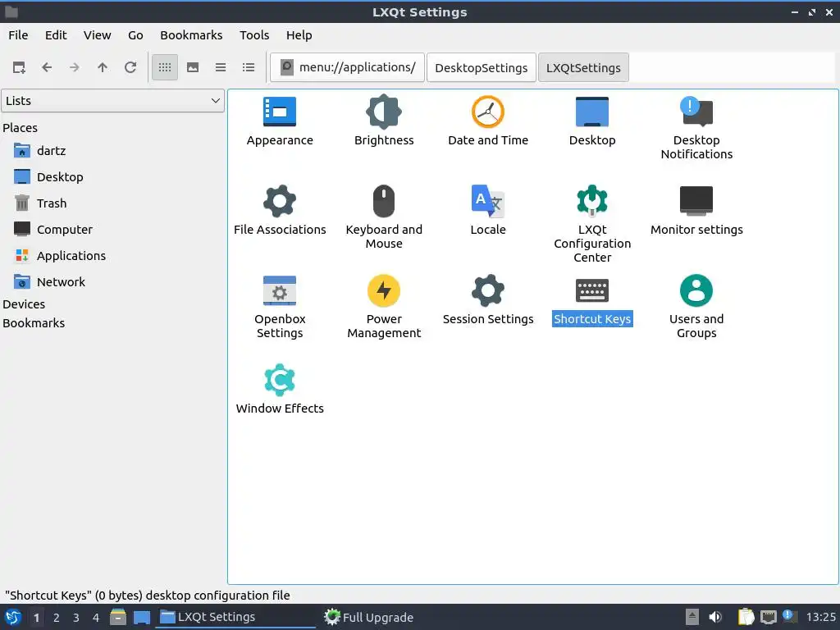The height and width of the screenshot is (630, 840).
Task: Open Power Management settings
Action: 384,290
